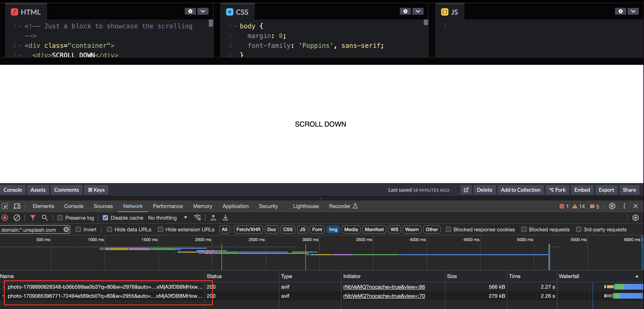The height and width of the screenshot is (309, 644).
Task: Expand the HTML editor chevron menu
Action: [203, 11]
